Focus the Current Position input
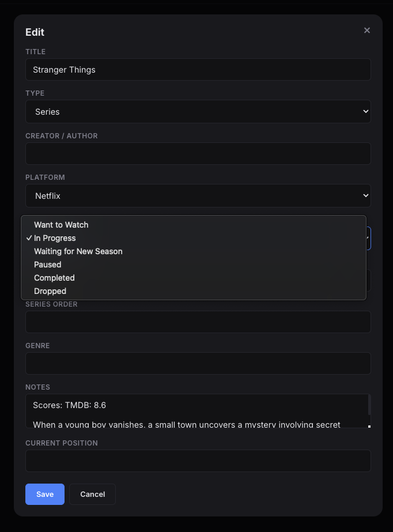 point(198,461)
